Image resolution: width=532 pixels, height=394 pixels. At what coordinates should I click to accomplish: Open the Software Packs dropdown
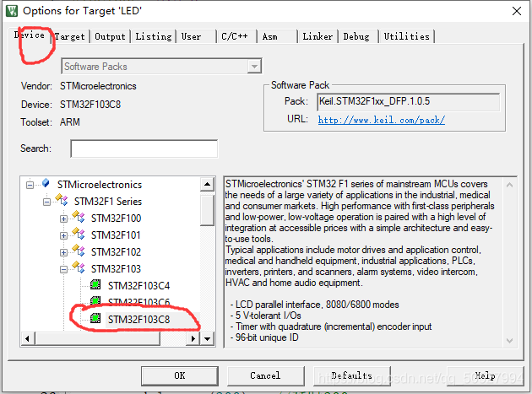(254, 67)
